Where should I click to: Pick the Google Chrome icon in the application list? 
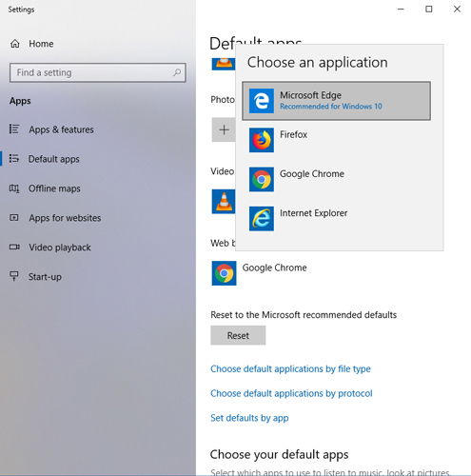[x=262, y=180]
